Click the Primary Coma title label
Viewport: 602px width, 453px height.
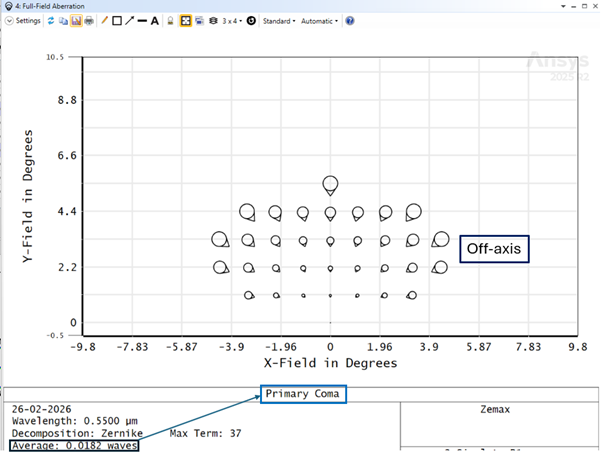[303, 394]
